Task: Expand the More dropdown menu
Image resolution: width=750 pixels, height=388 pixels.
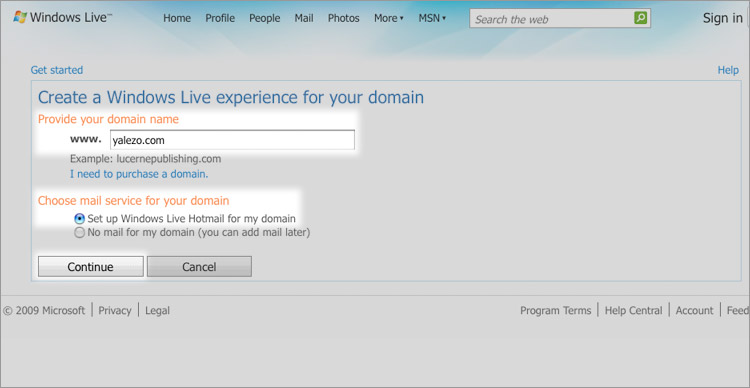Action: coord(389,18)
